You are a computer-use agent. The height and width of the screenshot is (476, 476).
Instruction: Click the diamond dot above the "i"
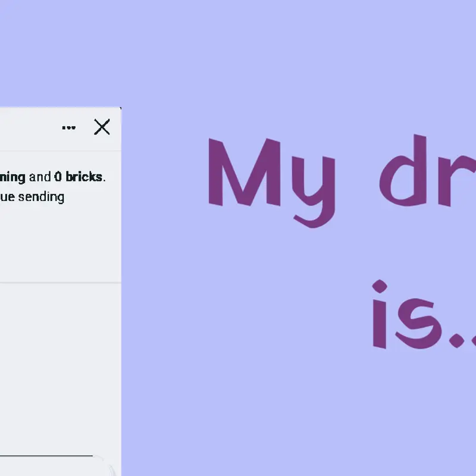click(380, 287)
